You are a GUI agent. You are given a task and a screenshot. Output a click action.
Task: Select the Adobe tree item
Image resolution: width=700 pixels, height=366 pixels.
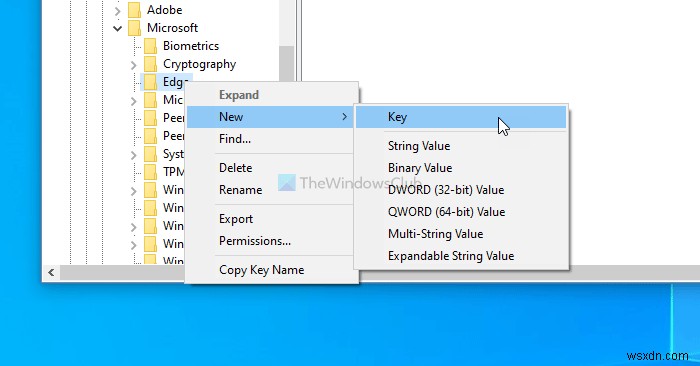(x=164, y=10)
